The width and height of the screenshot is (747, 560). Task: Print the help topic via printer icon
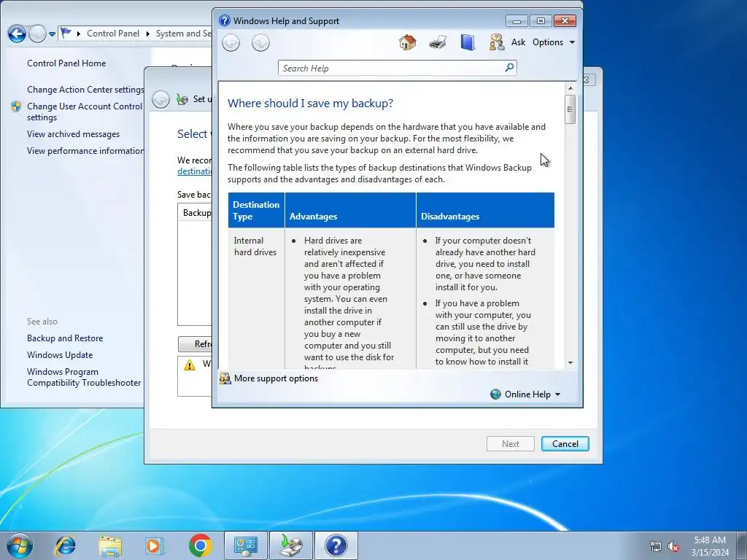(438, 42)
